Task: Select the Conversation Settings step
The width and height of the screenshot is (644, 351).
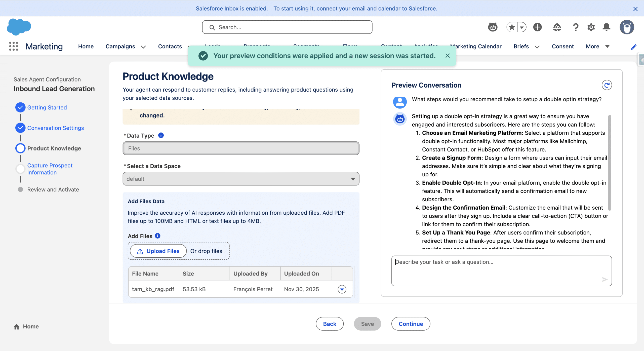Action: (55, 128)
